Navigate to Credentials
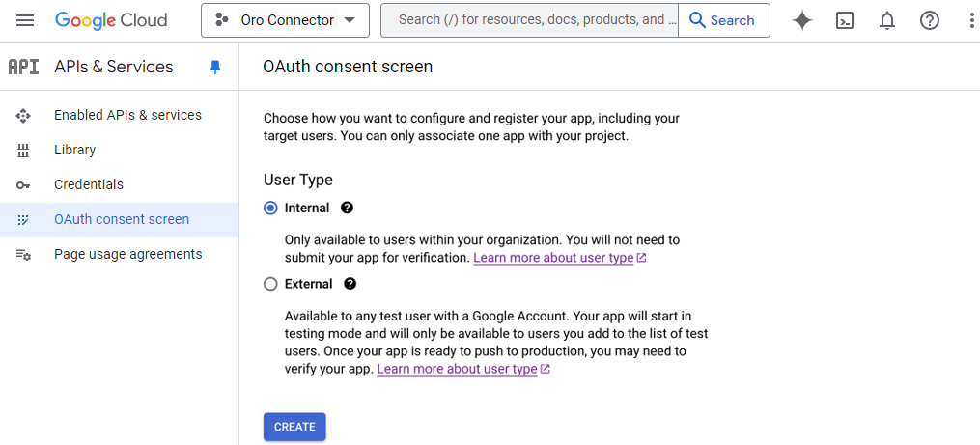 click(89, 184)
